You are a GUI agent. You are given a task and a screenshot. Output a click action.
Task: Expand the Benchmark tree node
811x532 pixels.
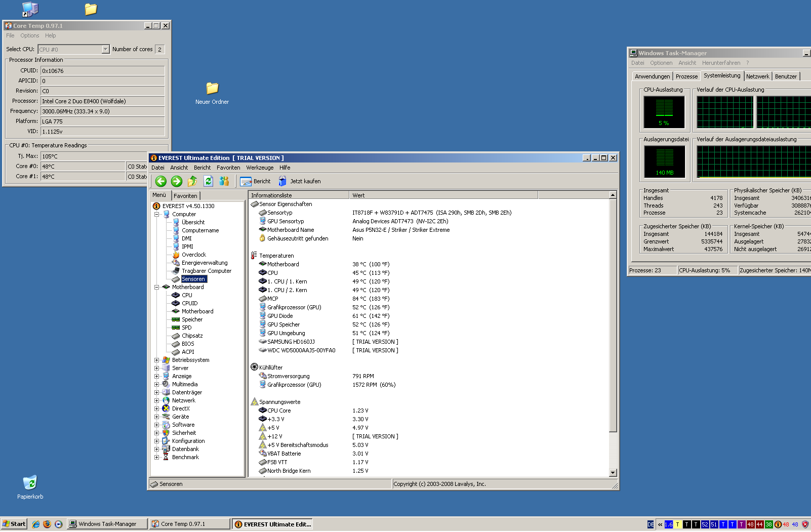(157, 457)
